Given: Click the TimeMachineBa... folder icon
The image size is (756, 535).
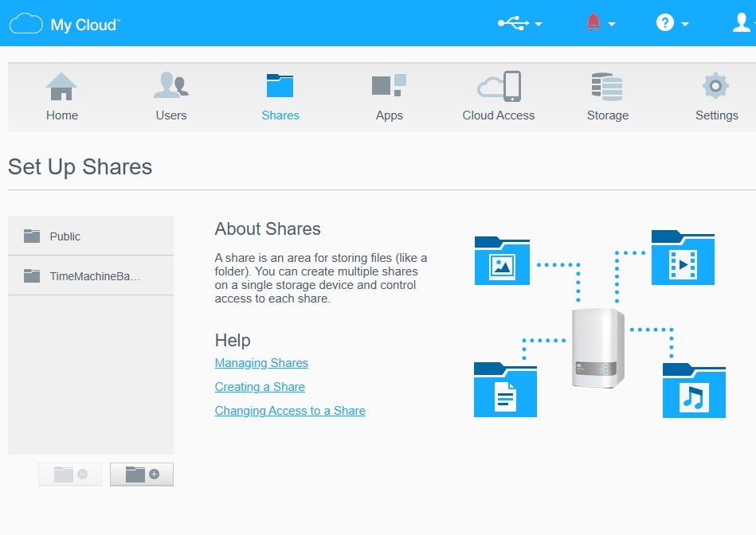Looking at the screenshot, I should [x=32, y=275].
